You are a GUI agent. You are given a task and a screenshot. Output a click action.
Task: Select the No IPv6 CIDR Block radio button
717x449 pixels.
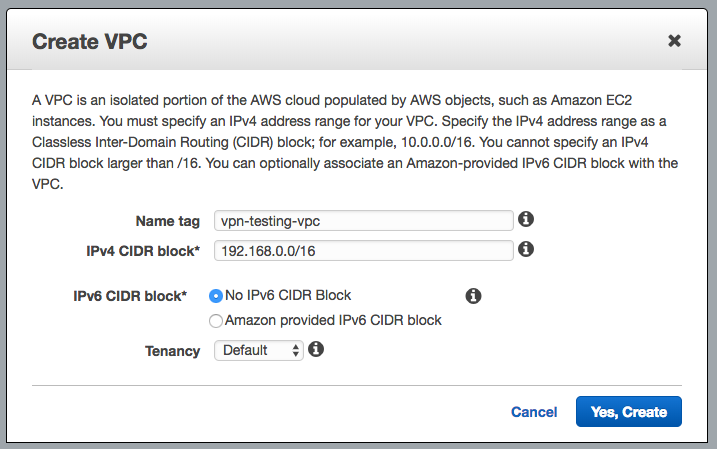point(215,296)
